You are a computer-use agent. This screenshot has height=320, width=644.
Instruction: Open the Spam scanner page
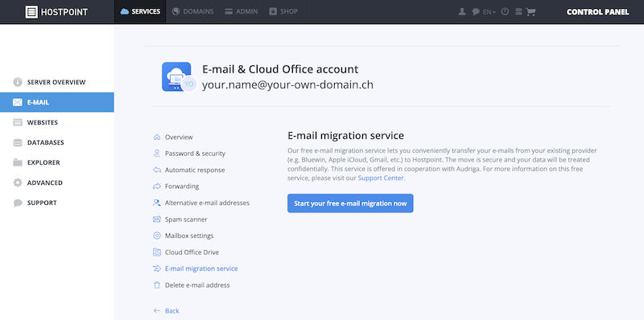click(x=186, y=219)
